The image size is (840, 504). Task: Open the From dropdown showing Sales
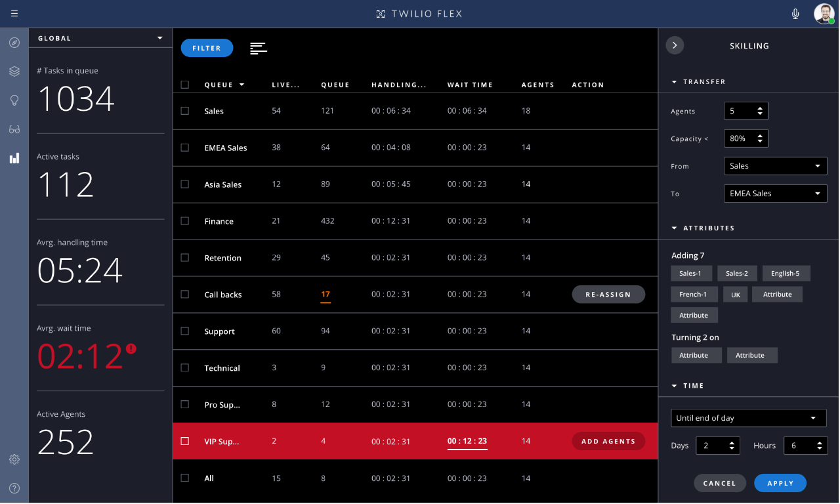[775, 166]
